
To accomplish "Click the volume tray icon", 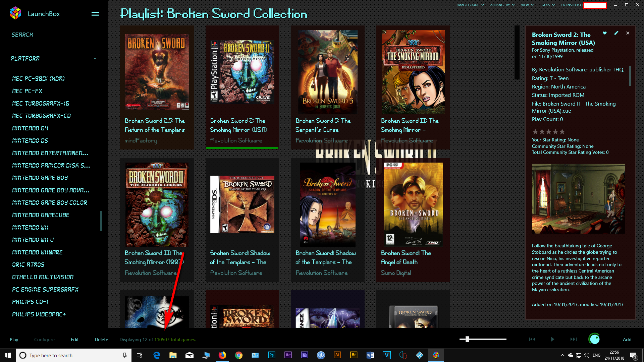I will [587, 355].
